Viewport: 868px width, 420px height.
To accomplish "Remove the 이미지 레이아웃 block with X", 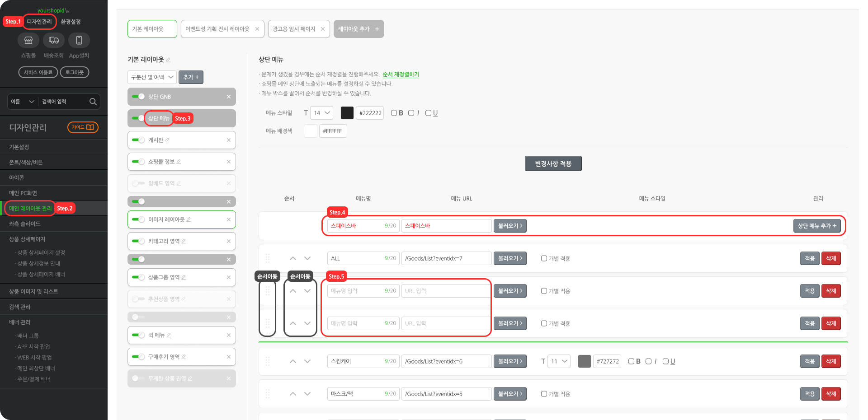I will pyautogui.click(x=229, y=219).
